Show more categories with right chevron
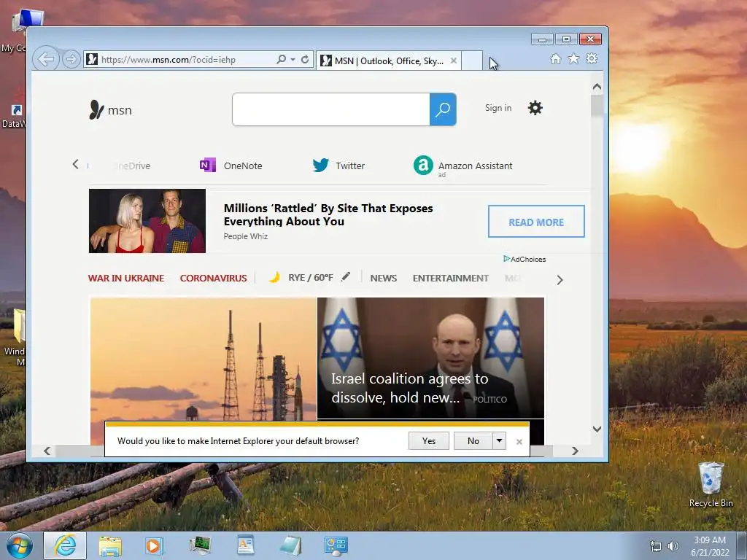 tap(560, 280)
